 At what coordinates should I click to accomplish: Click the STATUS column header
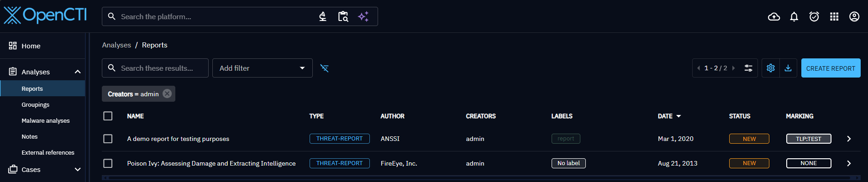(x=740, y=116)
